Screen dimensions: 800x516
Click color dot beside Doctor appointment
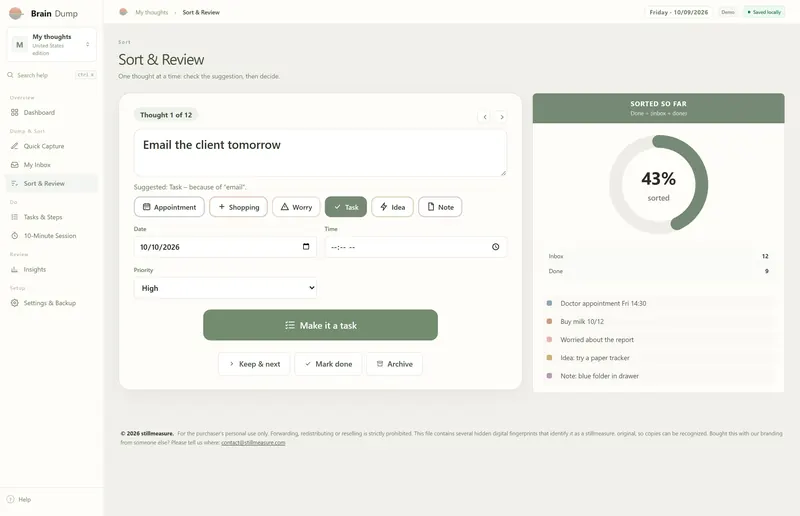[x=549, y=303]
